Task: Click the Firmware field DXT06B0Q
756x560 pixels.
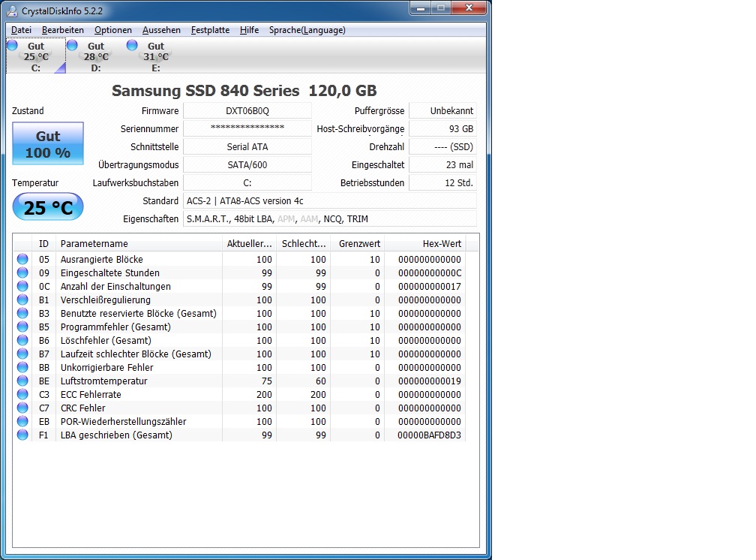Action: pos(247,110)
